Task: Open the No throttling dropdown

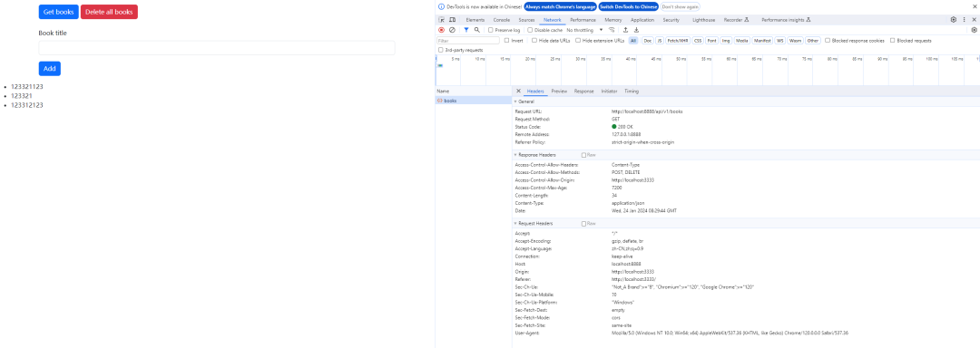Action: click(x=584, y=30)
